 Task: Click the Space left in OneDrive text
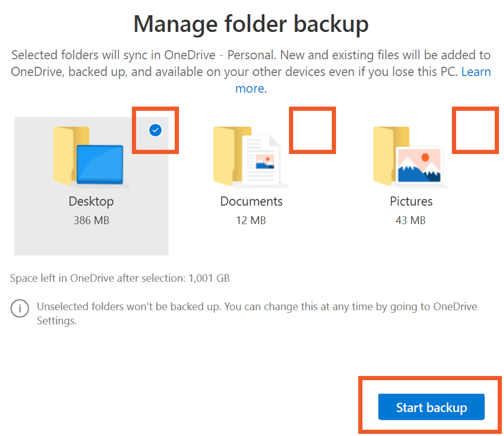tap(120, 278)
